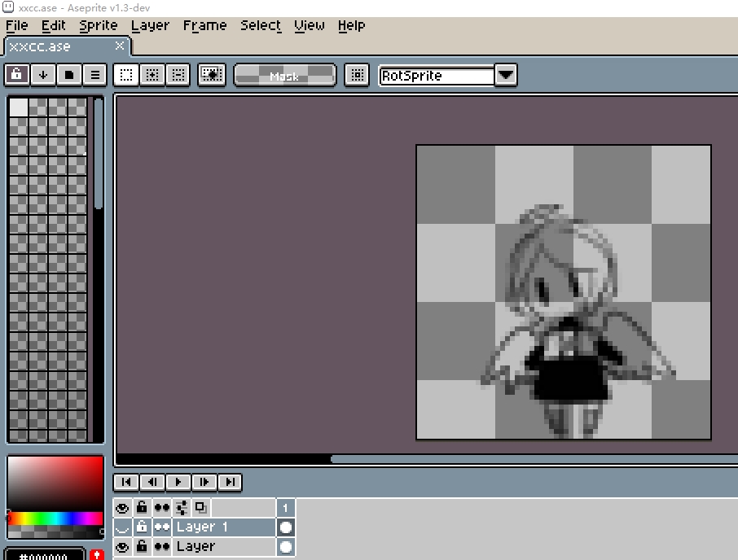Screen dimensions: 738x560
Task: Show the hidden Layer 1
Action: tap(122, 527)
